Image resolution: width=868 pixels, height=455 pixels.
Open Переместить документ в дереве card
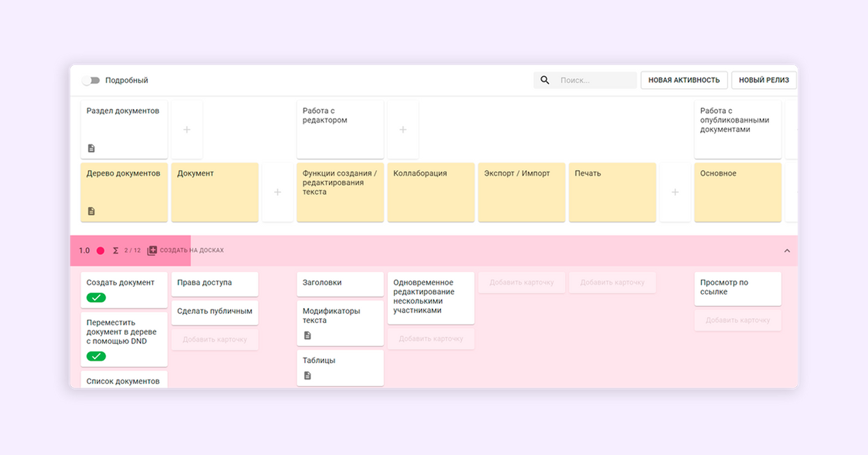tap(124, 339)
